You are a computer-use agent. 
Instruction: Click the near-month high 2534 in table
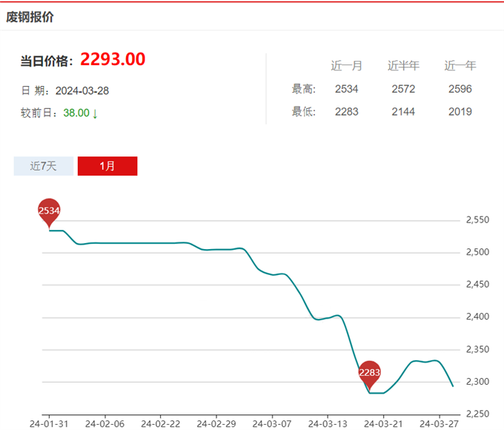[347, 89]
